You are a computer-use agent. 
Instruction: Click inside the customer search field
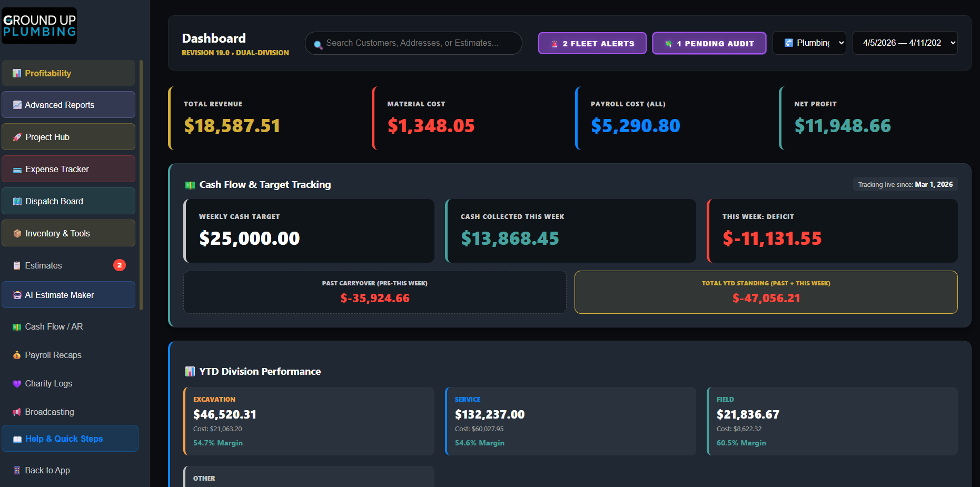413,43
